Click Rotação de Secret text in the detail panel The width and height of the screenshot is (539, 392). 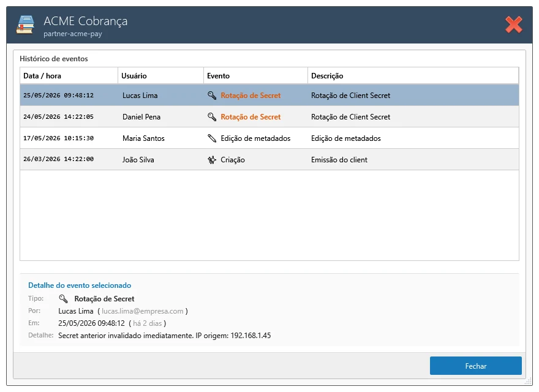pyautogui.click(x=104, y=299)
